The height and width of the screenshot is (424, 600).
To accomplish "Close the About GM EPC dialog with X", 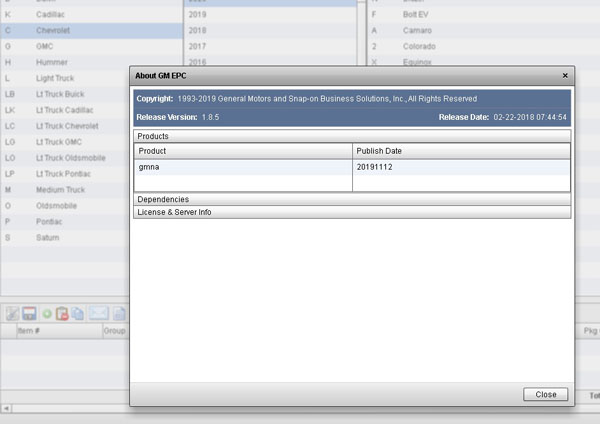I will point(565,76).
